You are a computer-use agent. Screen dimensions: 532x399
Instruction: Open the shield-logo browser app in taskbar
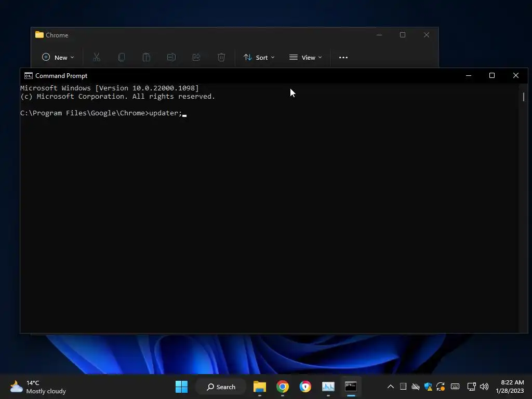tap(305, 387)
